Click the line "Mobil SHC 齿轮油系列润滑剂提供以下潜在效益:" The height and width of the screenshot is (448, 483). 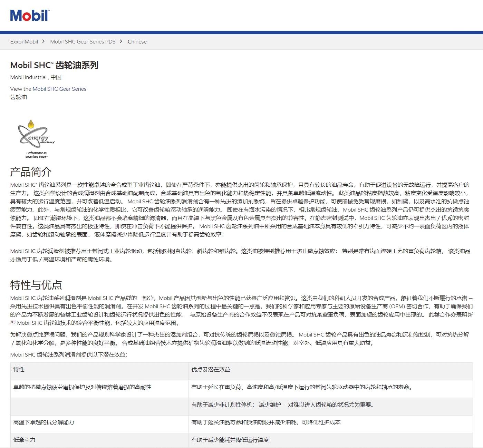[69, 355]
